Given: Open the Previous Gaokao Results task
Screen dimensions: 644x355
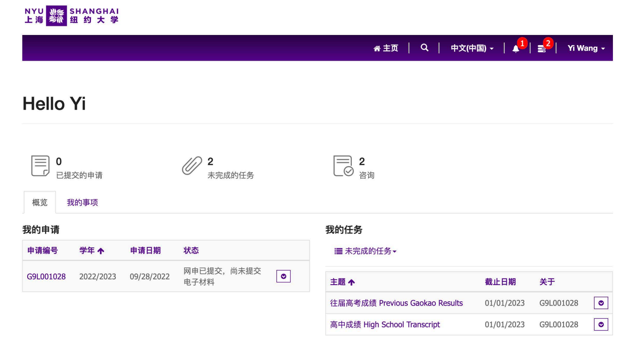Looking at the screenshot, I should point(397,303).
